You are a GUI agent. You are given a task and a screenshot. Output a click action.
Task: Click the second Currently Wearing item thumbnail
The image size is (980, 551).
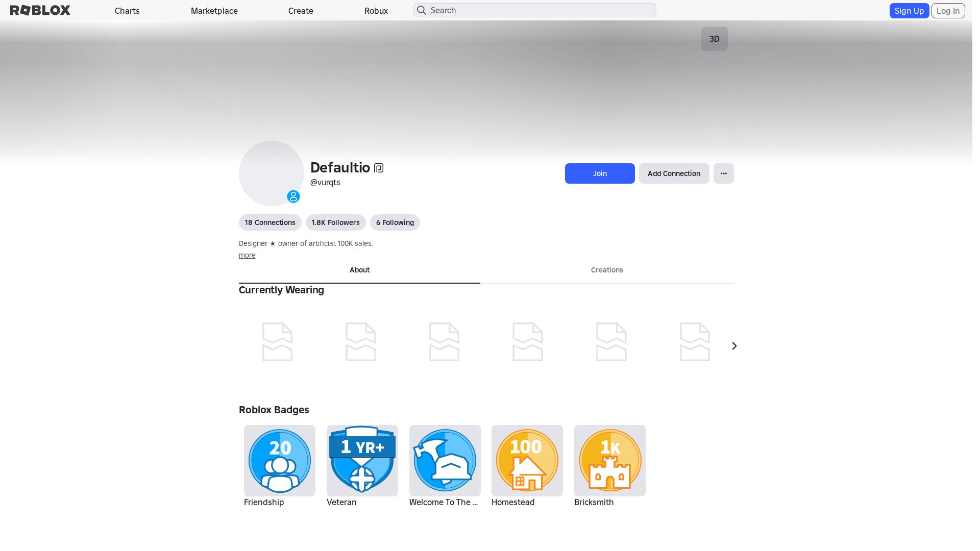tap(361, 342)
